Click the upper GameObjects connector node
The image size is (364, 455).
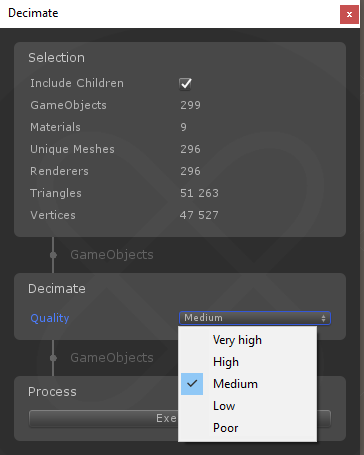click(x=53, y=255)
